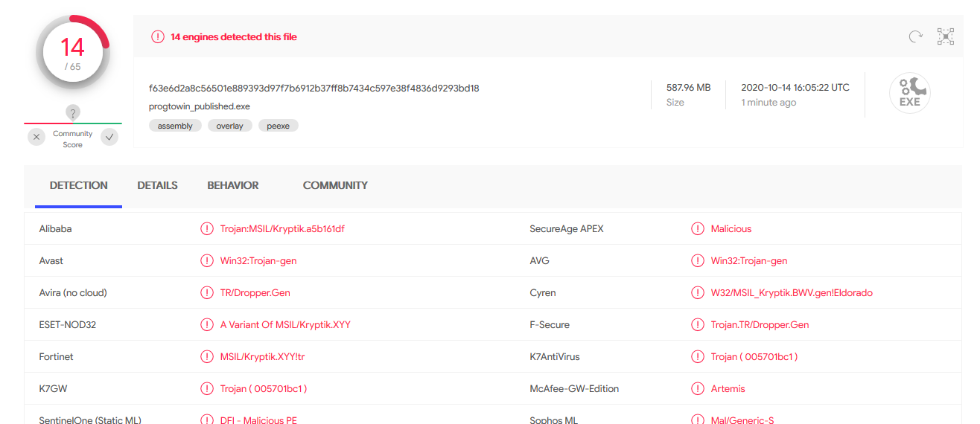Click the warning icon for Avira detection
980x424 pixels.
207,292
